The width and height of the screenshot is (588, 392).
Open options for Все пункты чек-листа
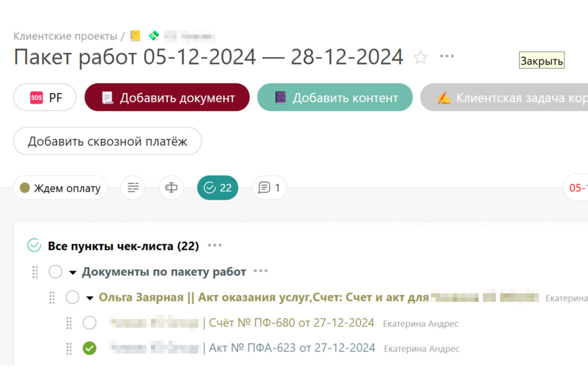tap(215, 245)
